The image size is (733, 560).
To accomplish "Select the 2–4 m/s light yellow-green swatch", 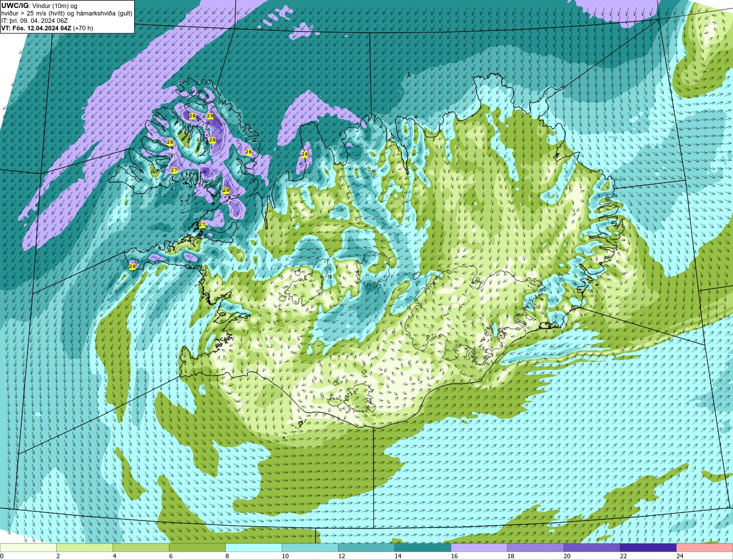I will (x=85, y=547).
